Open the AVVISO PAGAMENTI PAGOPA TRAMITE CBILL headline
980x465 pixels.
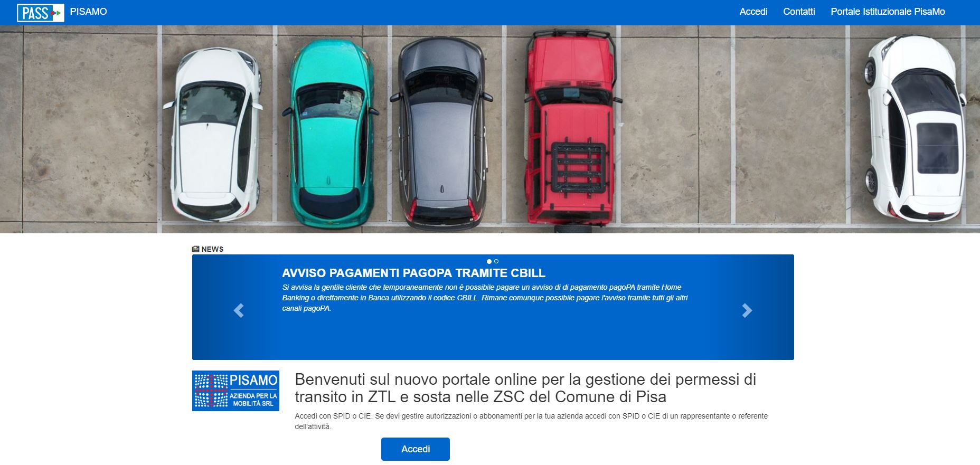tap(413, 273)
